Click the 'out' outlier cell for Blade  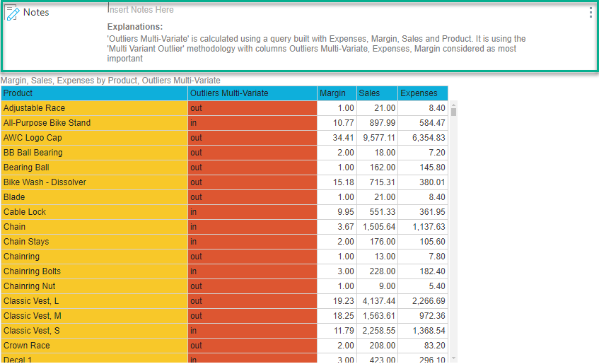[252, 197]
